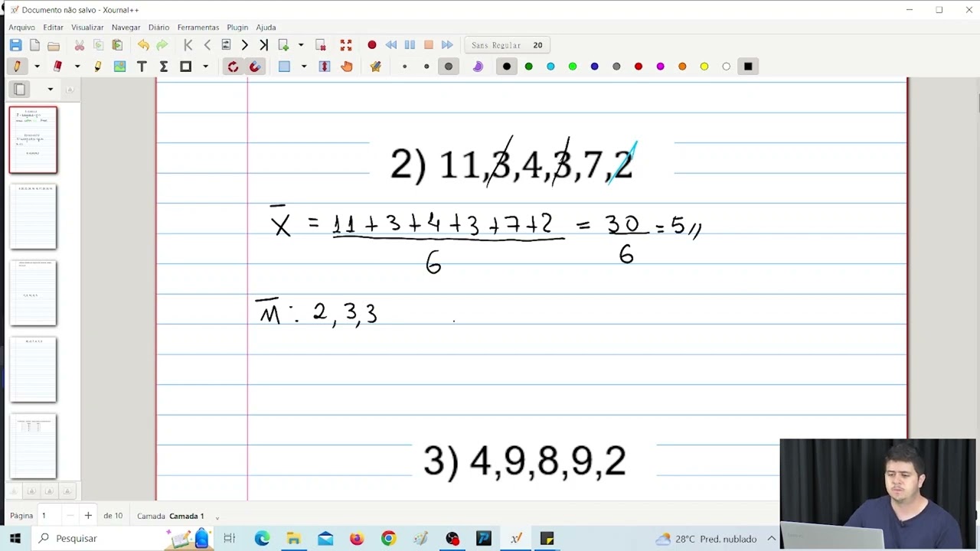Choose the Insert Image tool
Viewport: 980px width, 551px height.
point(119,67)
